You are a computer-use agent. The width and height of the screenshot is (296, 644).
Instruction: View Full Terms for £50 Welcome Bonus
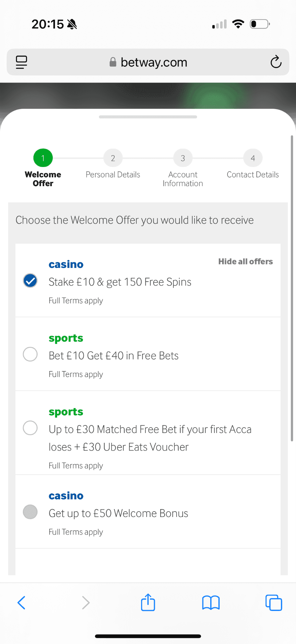[x=76, y=532]
